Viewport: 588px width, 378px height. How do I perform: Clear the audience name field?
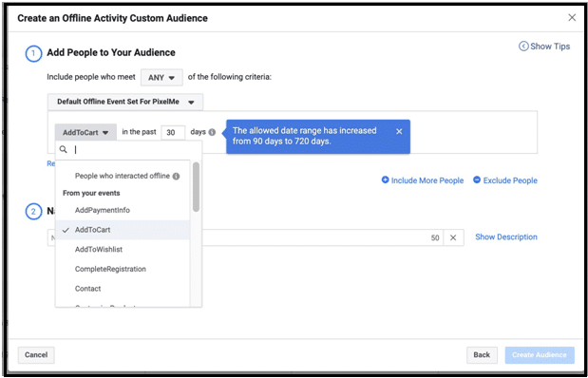coord(453,237)
